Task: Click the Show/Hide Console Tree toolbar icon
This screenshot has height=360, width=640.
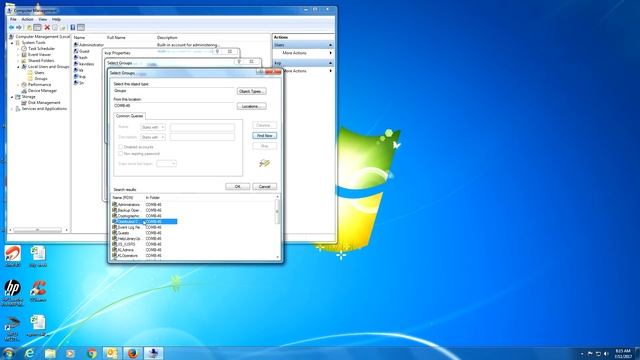Action: click(x=38, y=27)
